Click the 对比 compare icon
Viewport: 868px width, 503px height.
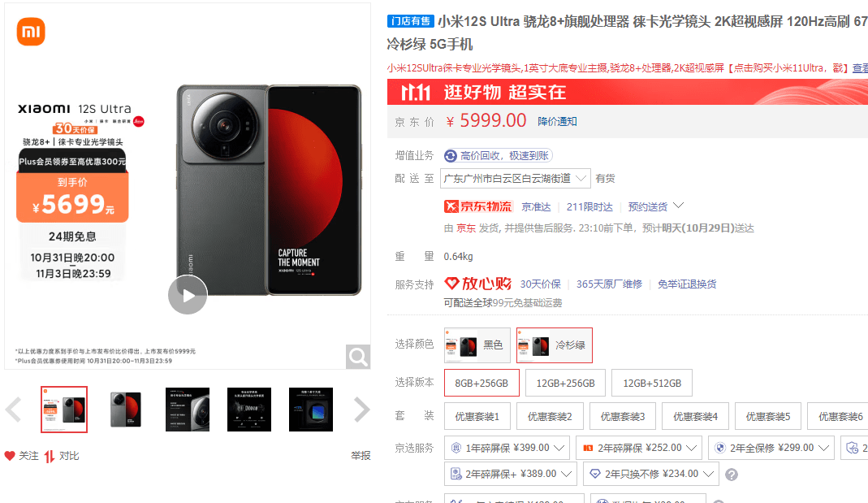[x=50, y=457]
